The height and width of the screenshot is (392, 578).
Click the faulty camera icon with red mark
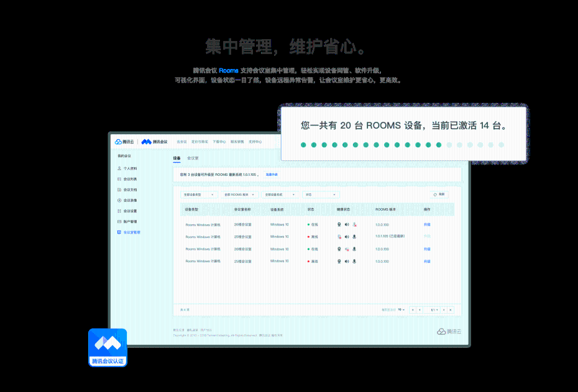click(x=339, y=237)
